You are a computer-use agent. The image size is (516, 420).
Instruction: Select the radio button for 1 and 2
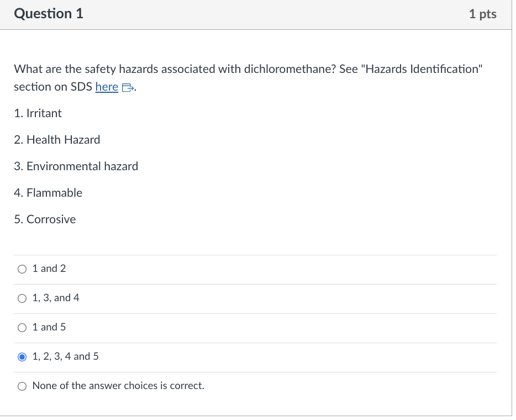coord(22,269)
